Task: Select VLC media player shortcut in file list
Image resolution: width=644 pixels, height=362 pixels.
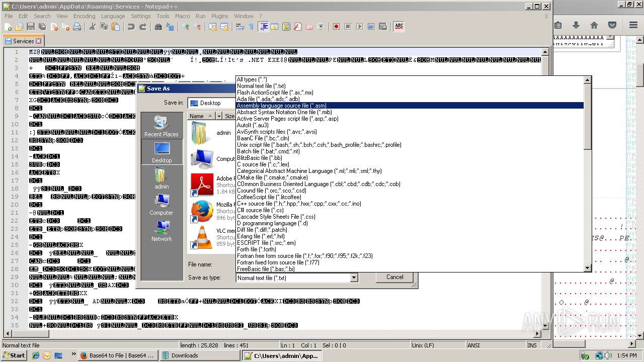Action: coord(212,237)
